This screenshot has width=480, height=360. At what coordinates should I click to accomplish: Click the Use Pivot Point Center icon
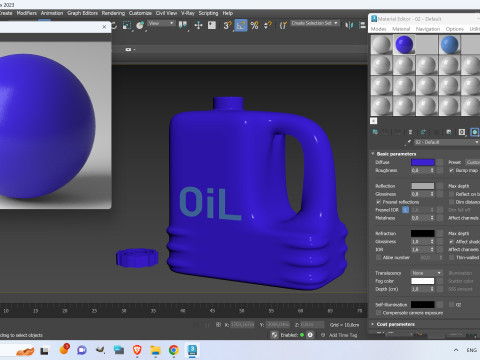point(183,25)
